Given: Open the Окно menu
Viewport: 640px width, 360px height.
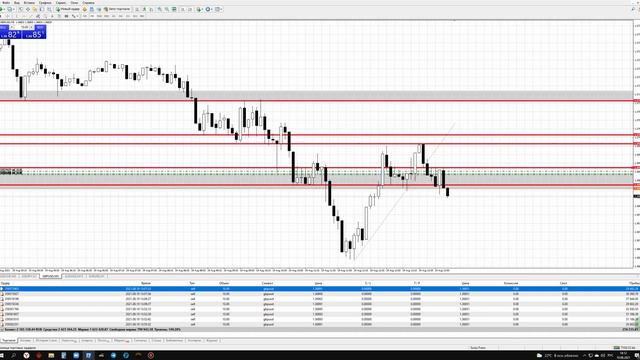Looking at the screenshot, I should (74, 3).
